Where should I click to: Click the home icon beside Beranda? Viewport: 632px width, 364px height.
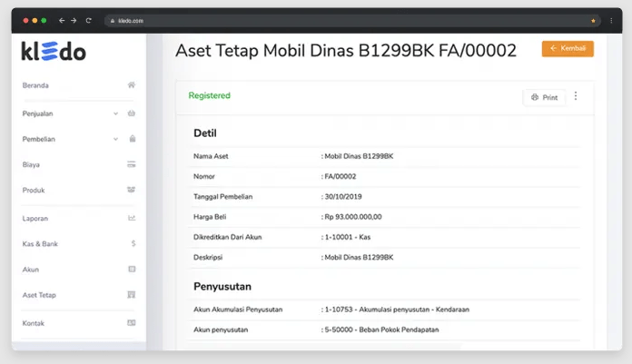pyautogui.click(x=132, y=85)
